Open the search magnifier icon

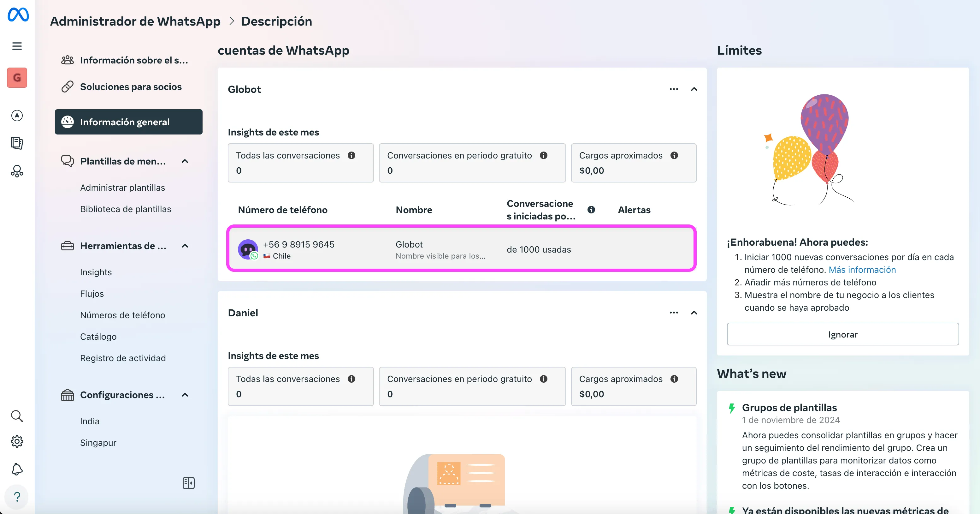click(x=17, y=416)
